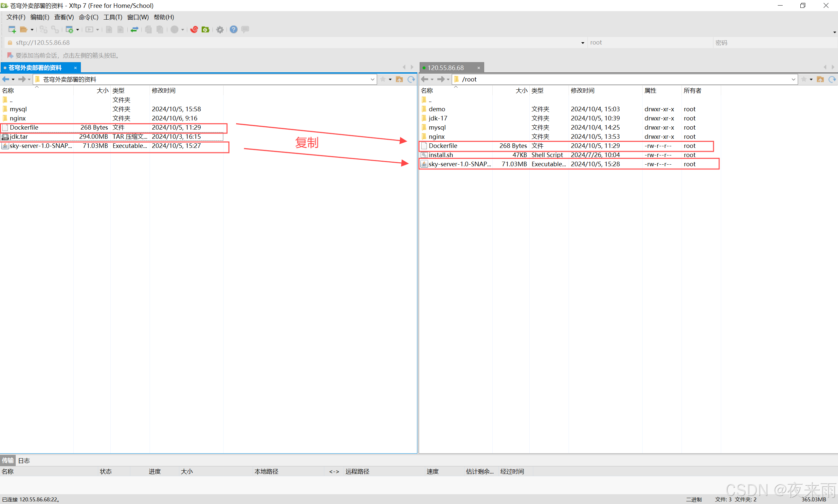The image size is (838, 504).
Task: Click the blue help question mark icon
Action: tap(233, 29)
